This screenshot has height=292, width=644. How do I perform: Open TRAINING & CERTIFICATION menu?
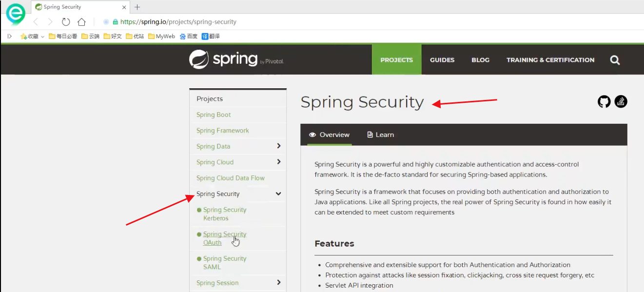pyautogui.click(x=550, y=59)
